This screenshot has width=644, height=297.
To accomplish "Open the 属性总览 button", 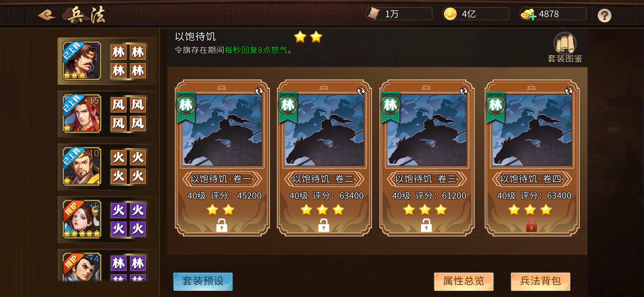I will tap(463, 281).
